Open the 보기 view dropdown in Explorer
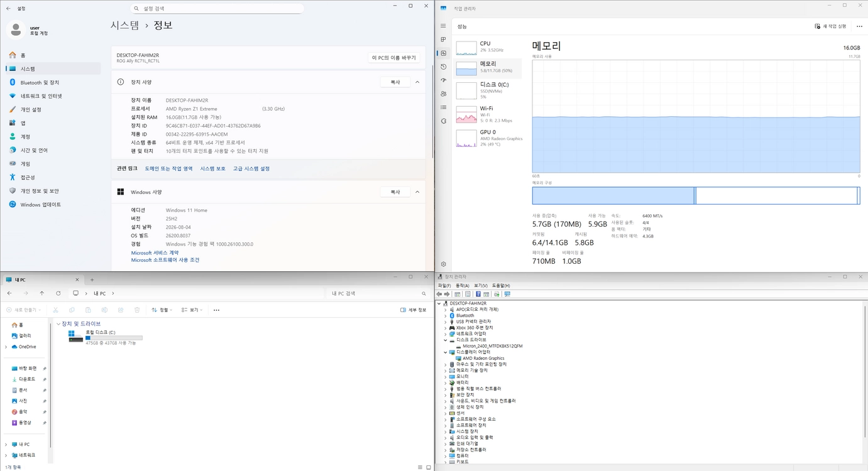Viewport: 868px width, 471px height. [x=192, y=310]
